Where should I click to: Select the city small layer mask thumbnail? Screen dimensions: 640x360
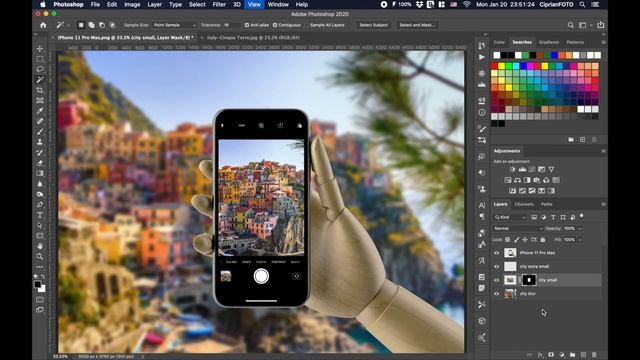pyautogui.click(x=529, y=280)
